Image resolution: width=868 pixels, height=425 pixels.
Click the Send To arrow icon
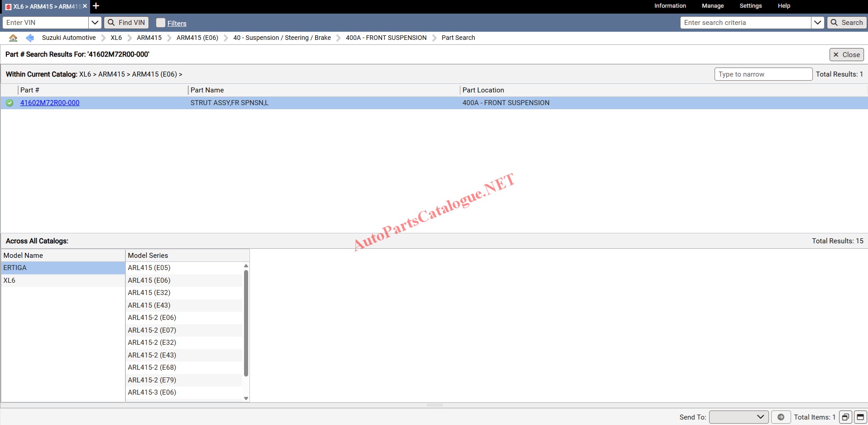tap(781, 417)
